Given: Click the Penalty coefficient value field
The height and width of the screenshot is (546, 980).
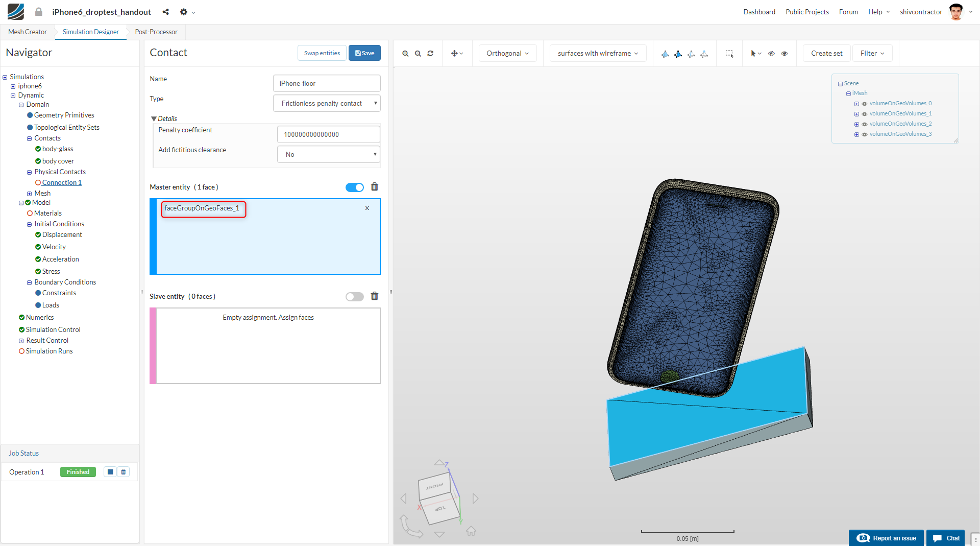Looking at the screenshot, I should tap(328, 134).
